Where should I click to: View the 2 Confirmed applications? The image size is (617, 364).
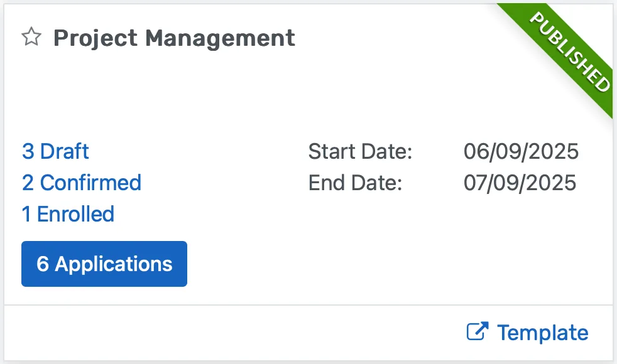tap(81, 183)
